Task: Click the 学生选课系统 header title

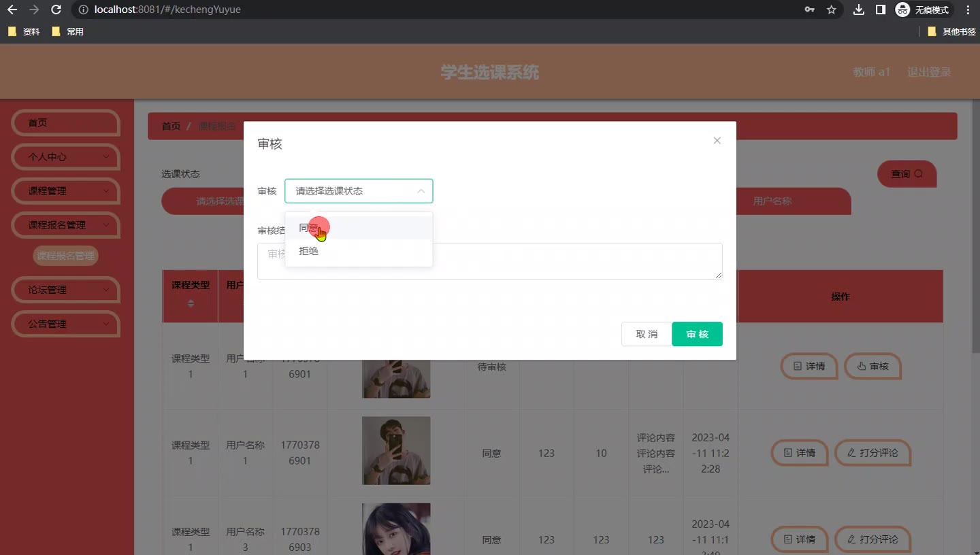Action: 490,72
